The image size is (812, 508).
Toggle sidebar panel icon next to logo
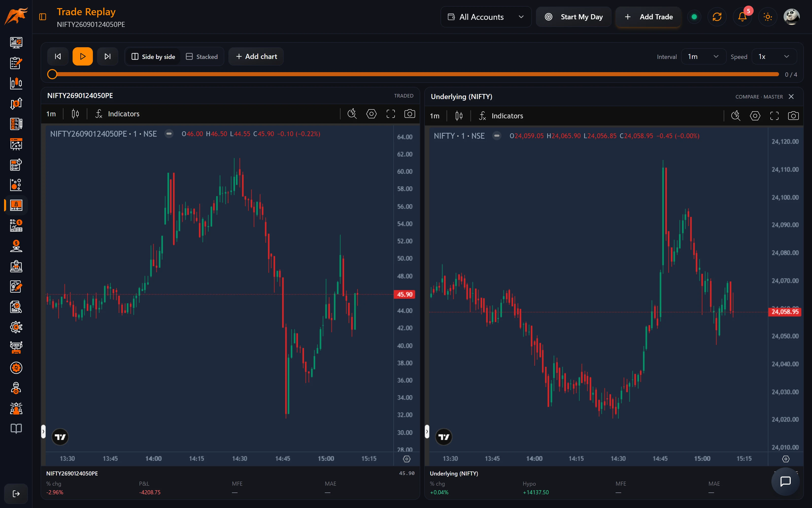coord(43,17)
